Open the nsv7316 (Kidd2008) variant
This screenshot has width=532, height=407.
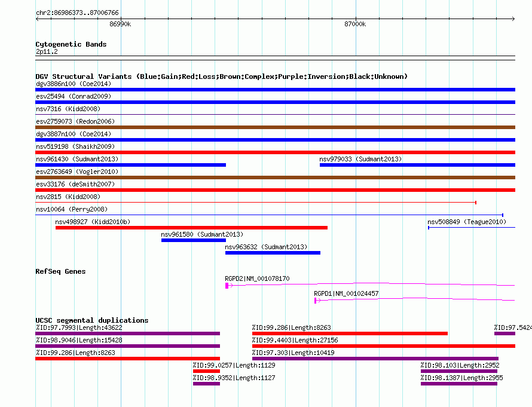275,114
